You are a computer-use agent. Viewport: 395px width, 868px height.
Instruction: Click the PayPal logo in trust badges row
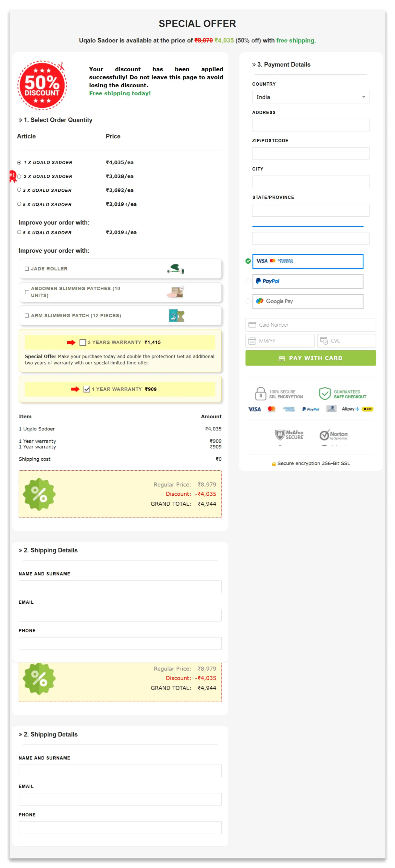click(310, 409)
